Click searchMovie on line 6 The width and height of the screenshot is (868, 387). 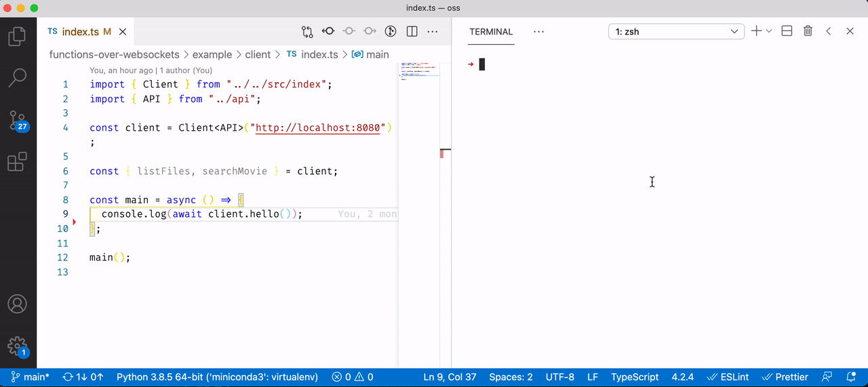235,171
